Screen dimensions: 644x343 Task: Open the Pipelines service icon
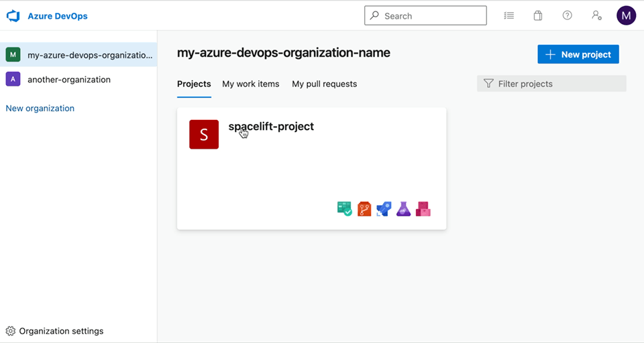point(384,209)
